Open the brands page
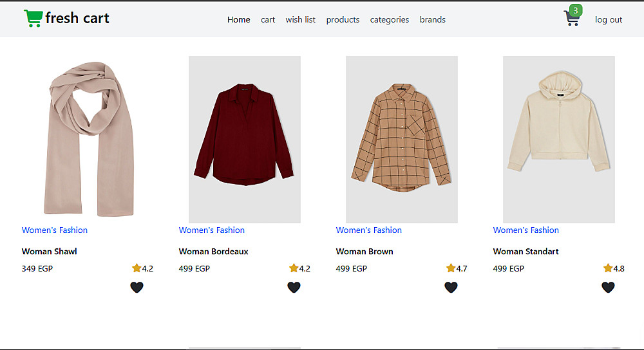 tap(432, 20)
